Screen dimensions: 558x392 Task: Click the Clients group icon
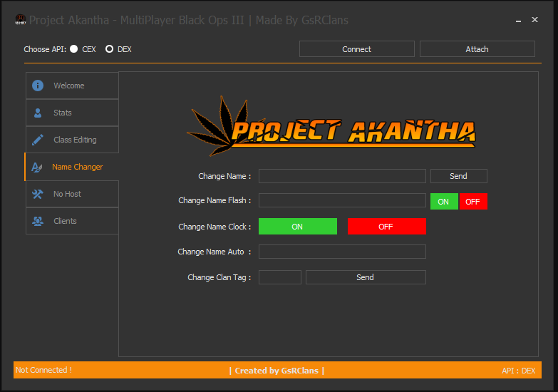click(38, 221)
